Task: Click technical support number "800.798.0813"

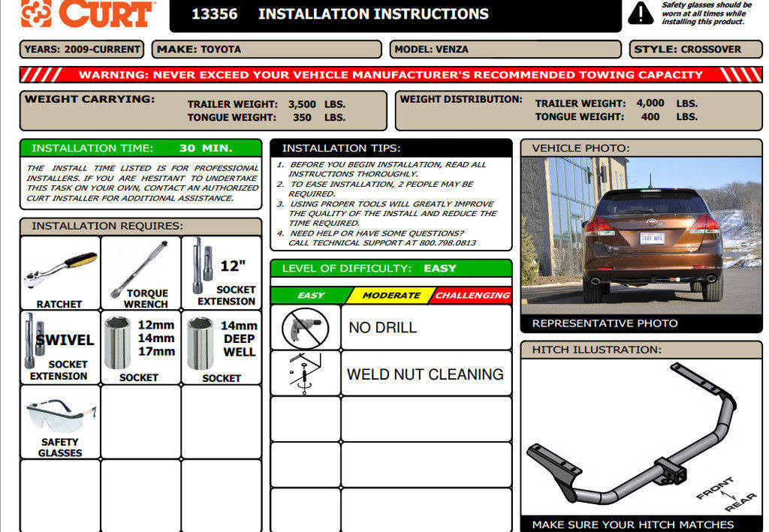Action: [x=448, y=243]
